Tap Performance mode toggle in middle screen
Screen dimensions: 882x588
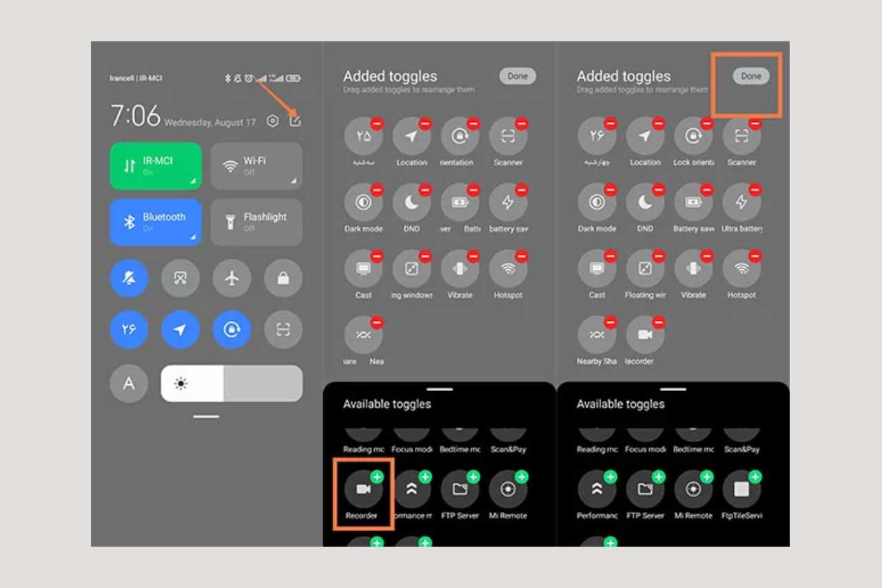[x=411, y=489]
